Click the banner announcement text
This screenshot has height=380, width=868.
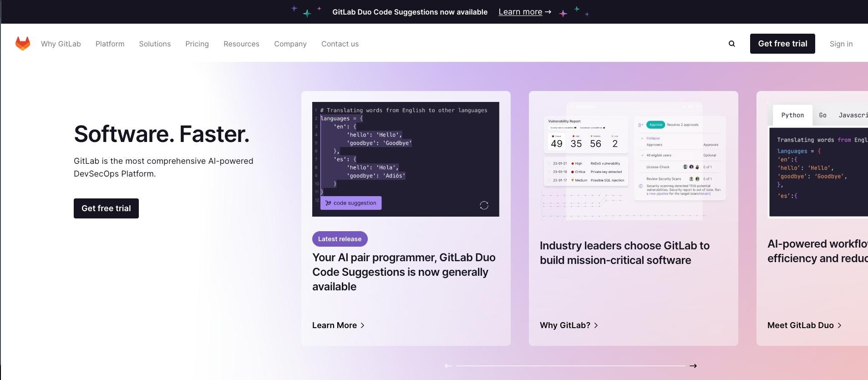coord(410,12)
